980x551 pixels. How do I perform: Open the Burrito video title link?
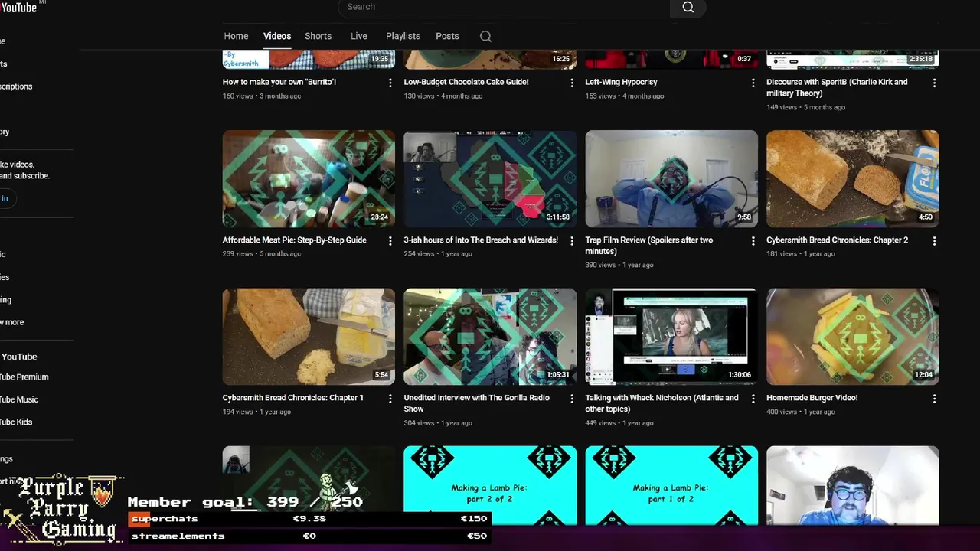point(279,82)
